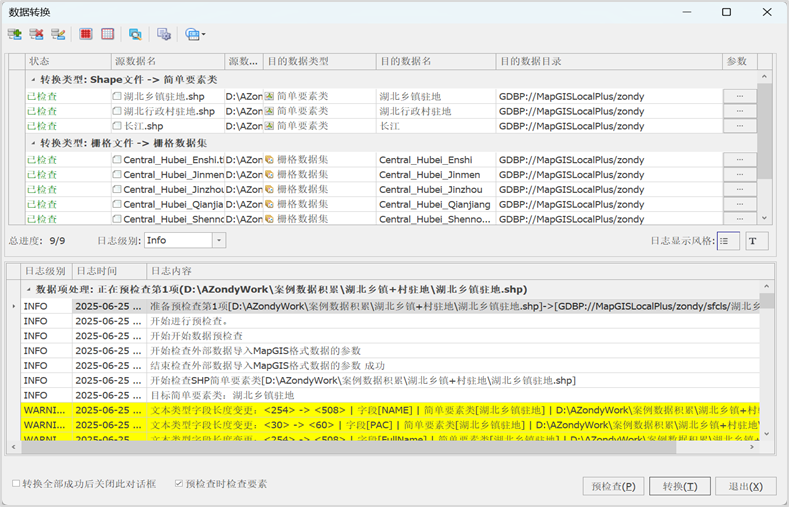Open parameters button for Central_Hubei_Enshi row
The width and height of the screenshot is (789, 507).
740,160
